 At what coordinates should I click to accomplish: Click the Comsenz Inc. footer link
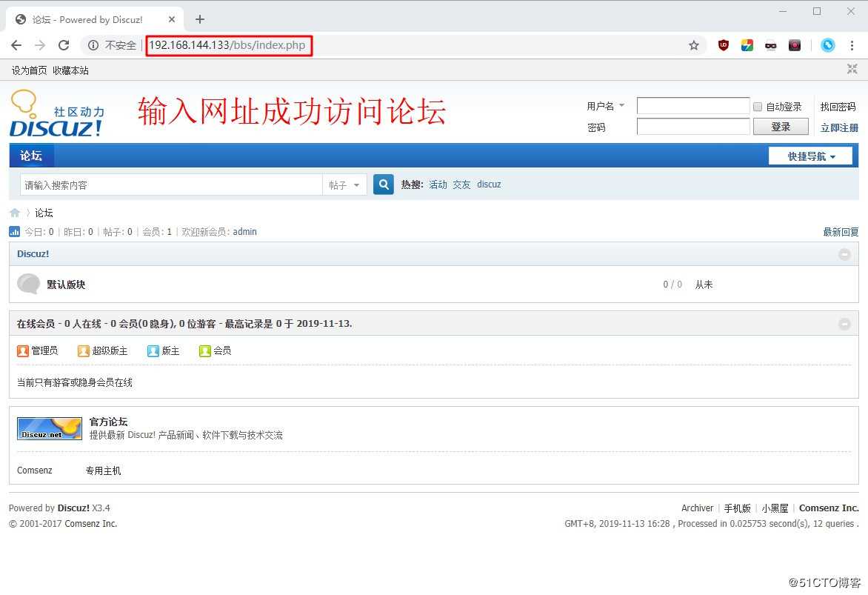[x=829, y=508]
